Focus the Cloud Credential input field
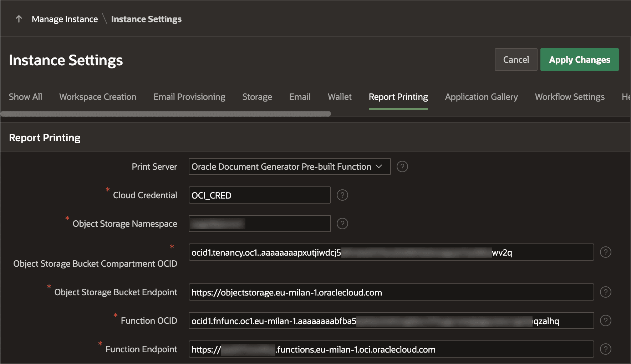631x364 pixels. [260, 195]
